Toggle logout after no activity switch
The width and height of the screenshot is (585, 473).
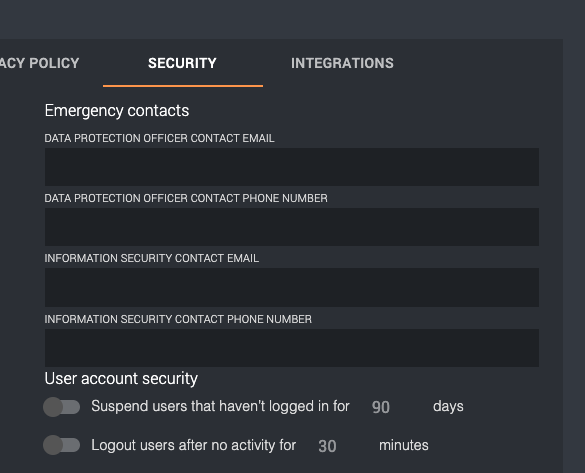(62, 445)
